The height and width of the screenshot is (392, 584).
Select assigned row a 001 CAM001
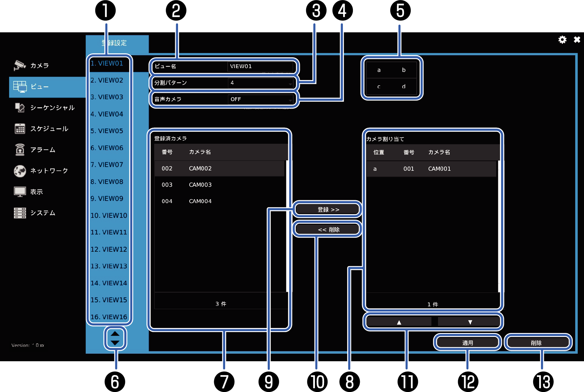[x=431, y=169]
